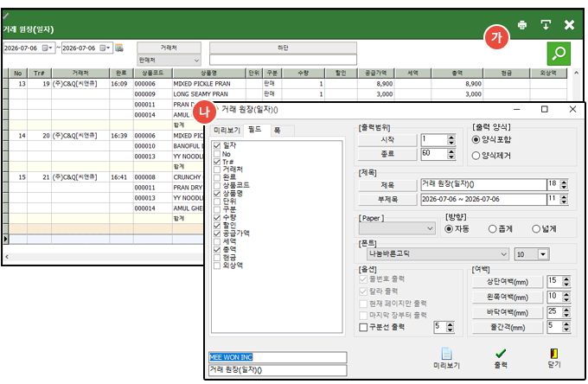Uncheck the 일자 field checkbox
This screenshot has width=588, height=384.
217,145
